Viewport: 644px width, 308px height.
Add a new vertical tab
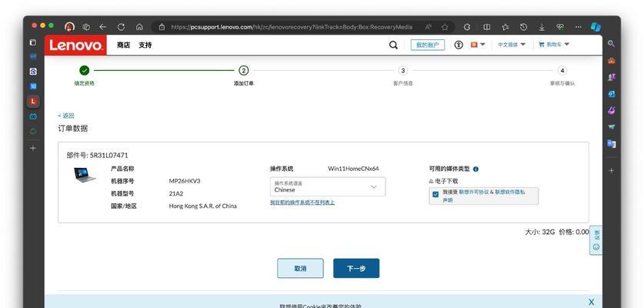33,148
